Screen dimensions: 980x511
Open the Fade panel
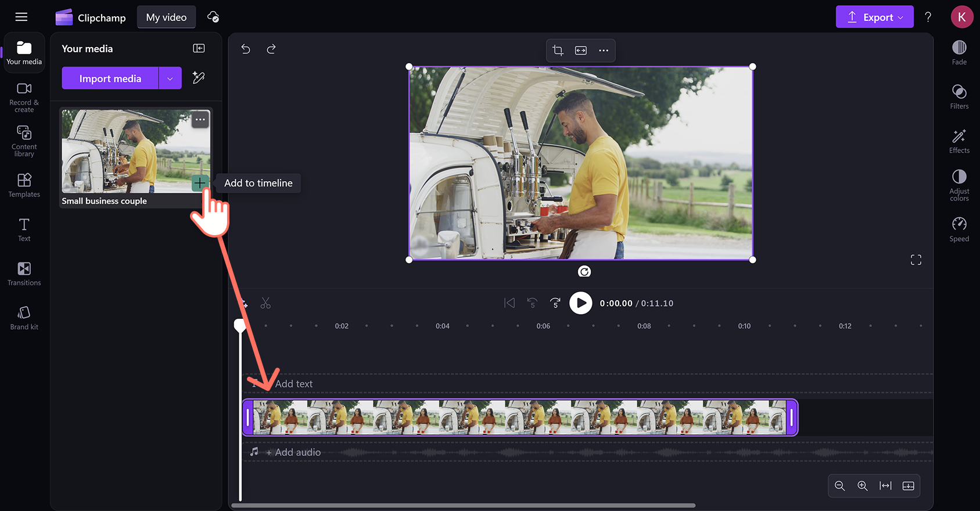click(x=959, y=53)
